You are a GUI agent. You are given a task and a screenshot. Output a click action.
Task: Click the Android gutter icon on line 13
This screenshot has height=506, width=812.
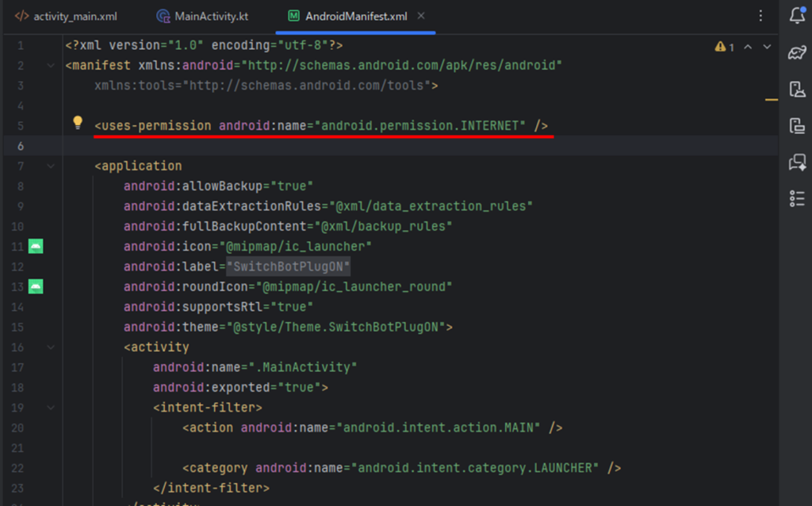coord(36,286)
